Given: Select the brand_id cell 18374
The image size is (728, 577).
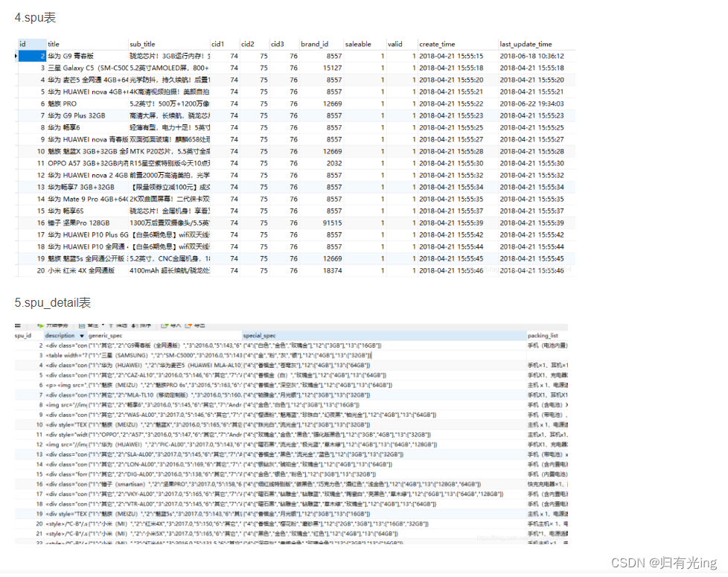Looking at the screenshot, I should click(322, 270).
